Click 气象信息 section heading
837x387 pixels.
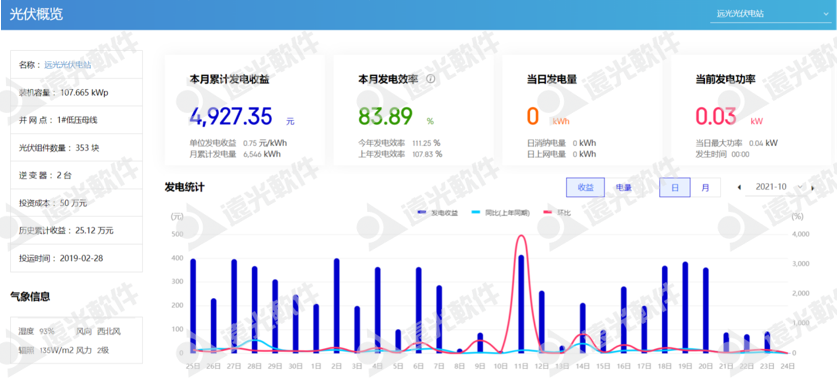pyautogui.click(x=30, y=296)
